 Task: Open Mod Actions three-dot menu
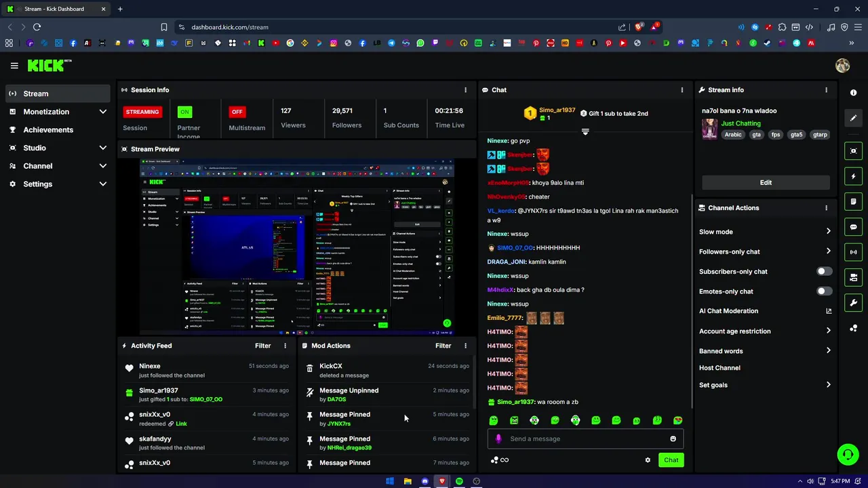coord(465,346)
